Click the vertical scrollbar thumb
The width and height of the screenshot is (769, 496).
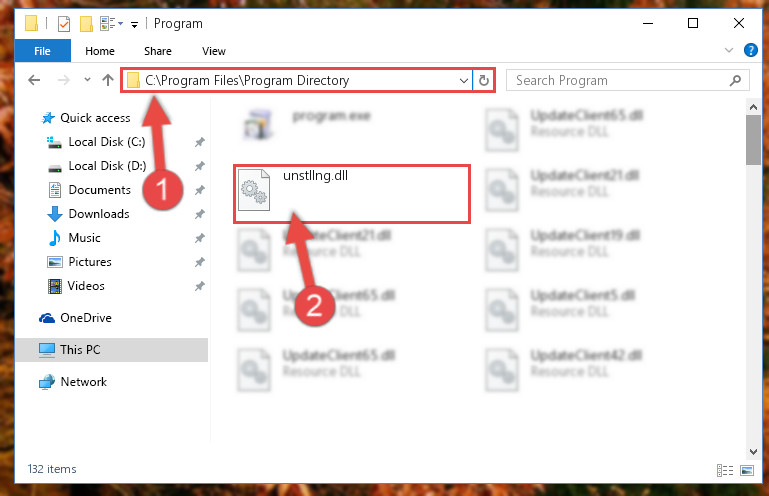pyautogui.click(x=753, y=140)
